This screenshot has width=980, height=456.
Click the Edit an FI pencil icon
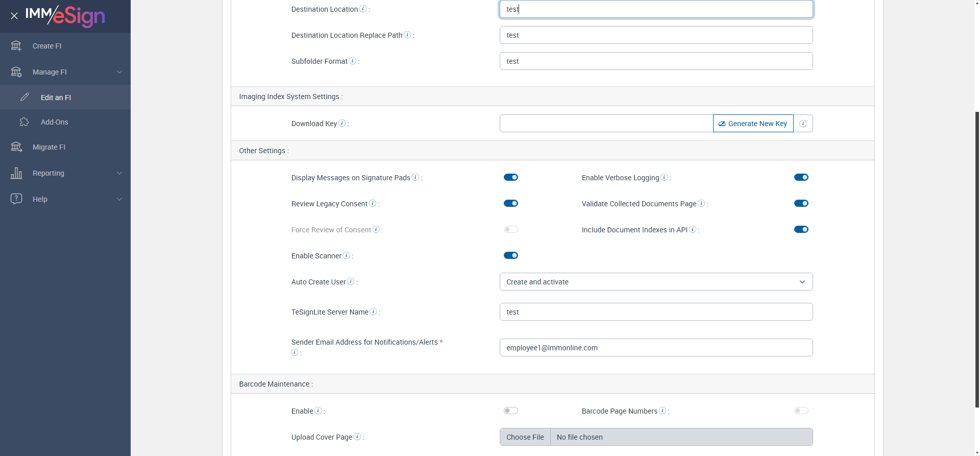click(24, 97)
